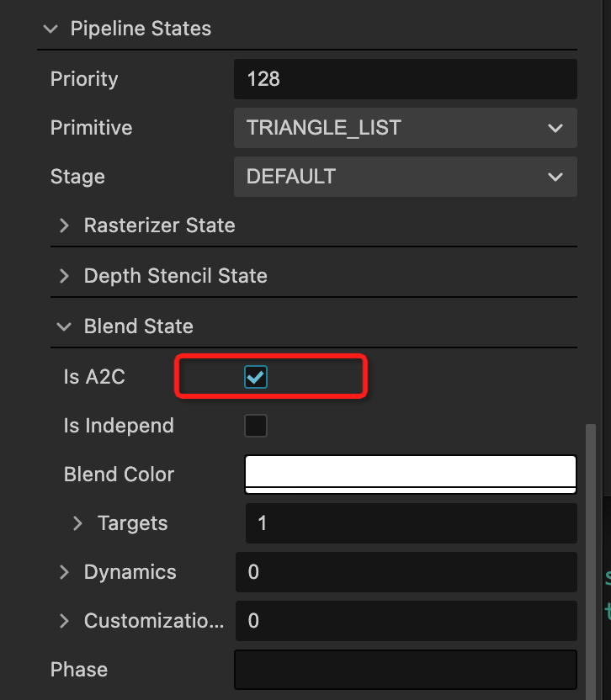Screen dimensions: 611x700
Task: Expand the Depth Stencil State section
Action: coord(64,277)
